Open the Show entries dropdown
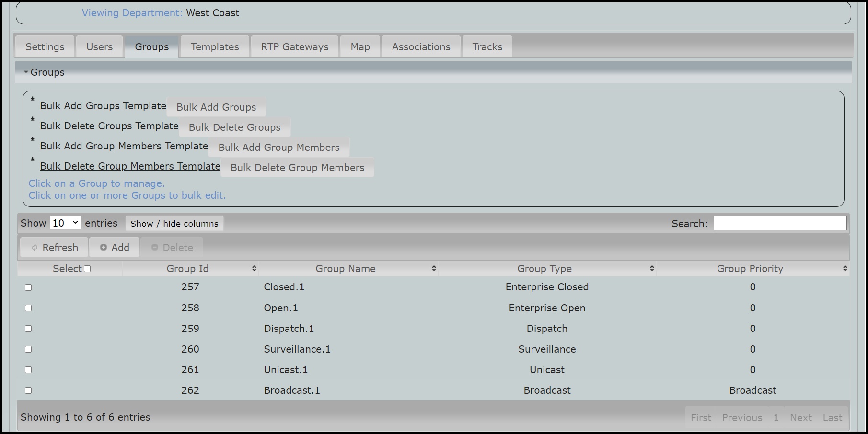The image size is (868, 434). [x=65, y=223]
